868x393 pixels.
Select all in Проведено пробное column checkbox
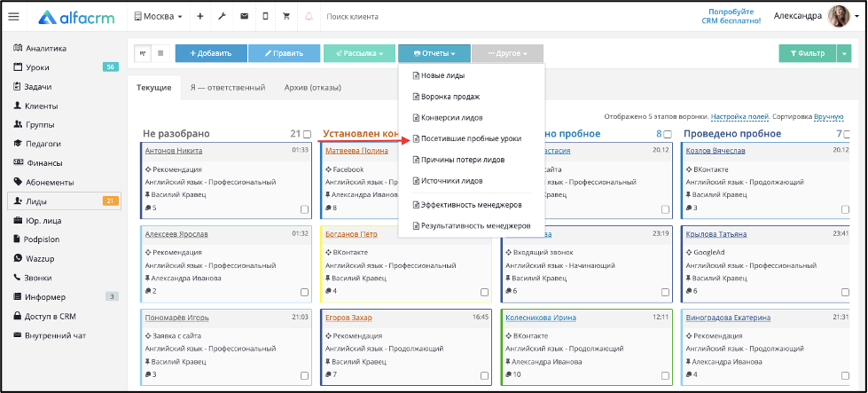coord(847,134)
